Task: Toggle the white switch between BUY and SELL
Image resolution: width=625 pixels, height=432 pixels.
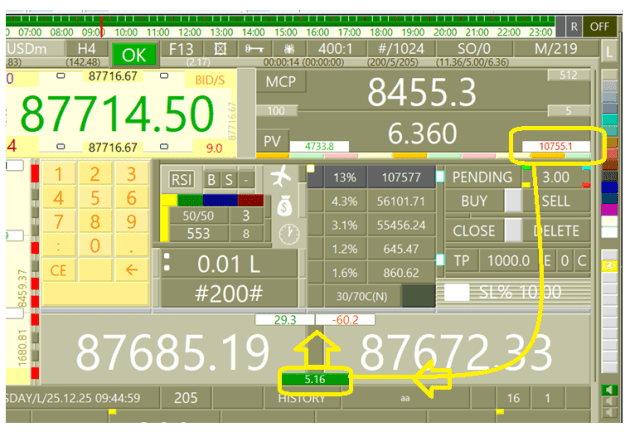Action: point(513,200)
